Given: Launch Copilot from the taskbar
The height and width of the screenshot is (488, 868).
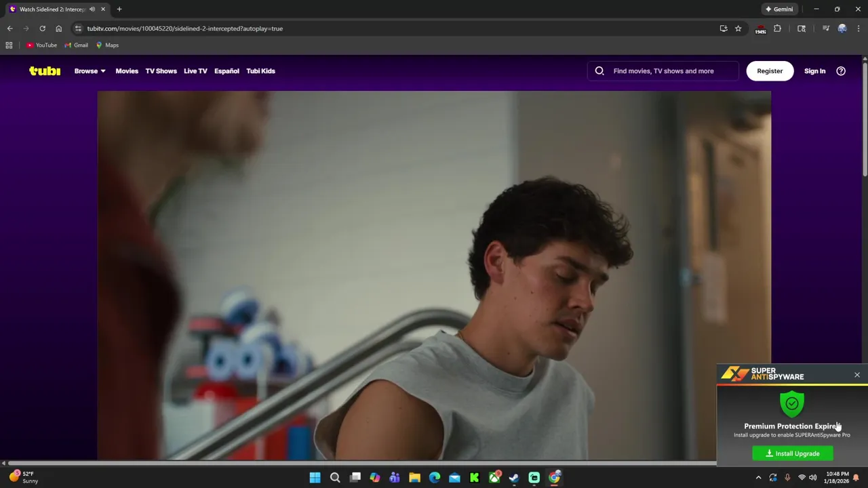Looking at the screenshot, I should click(374, 478).
